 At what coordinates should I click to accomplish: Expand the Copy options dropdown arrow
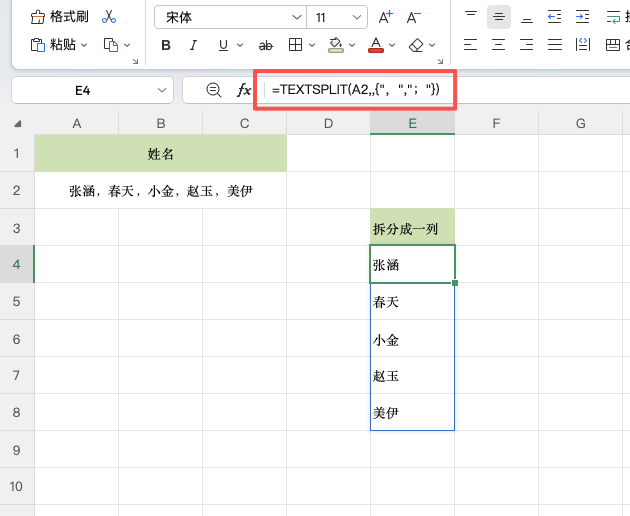127,45
